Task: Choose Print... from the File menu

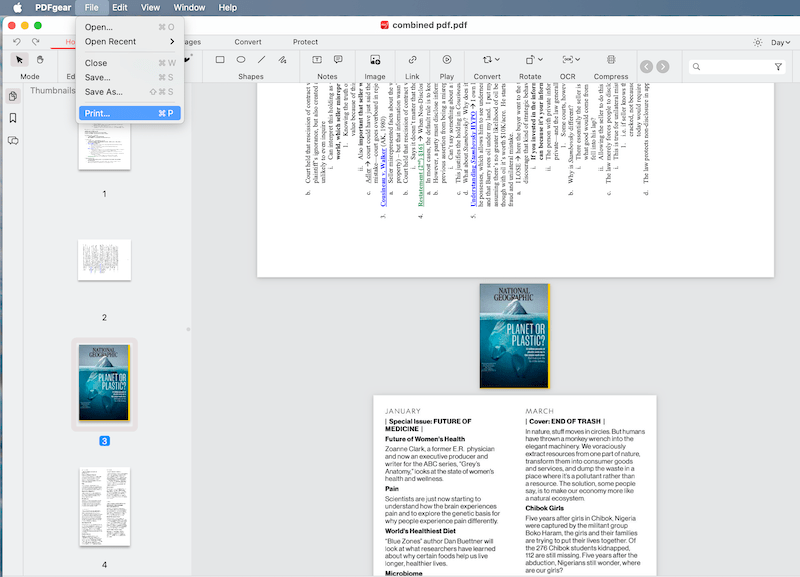Action: click(130, 113)
